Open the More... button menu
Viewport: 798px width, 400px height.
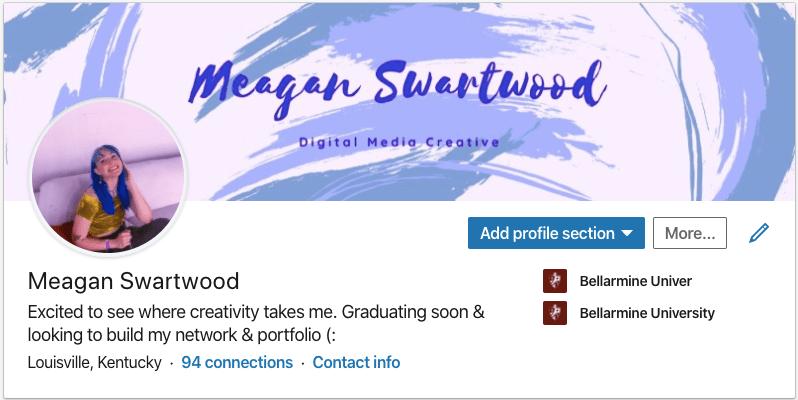[x=690, y=233]
